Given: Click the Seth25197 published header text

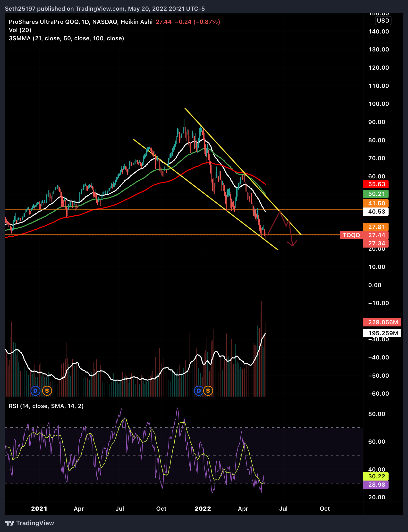Looking at the screenshot, I should 105,9.
